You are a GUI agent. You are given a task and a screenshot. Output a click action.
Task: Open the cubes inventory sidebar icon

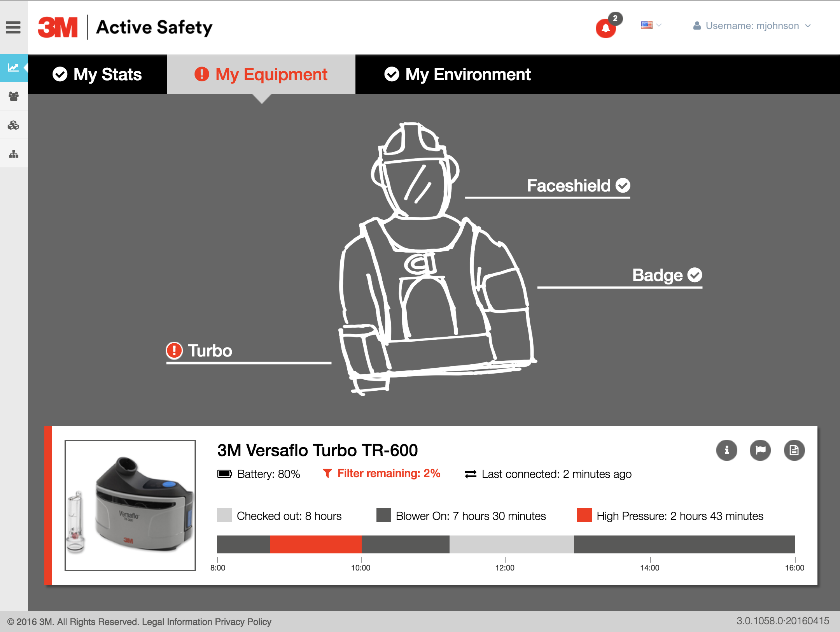pos(13,125)
